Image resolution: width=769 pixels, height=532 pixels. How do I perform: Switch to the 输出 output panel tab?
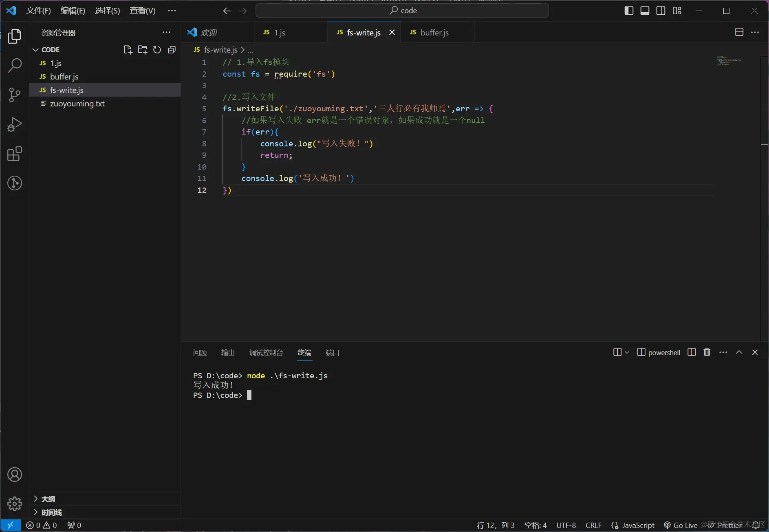point(228,353)
